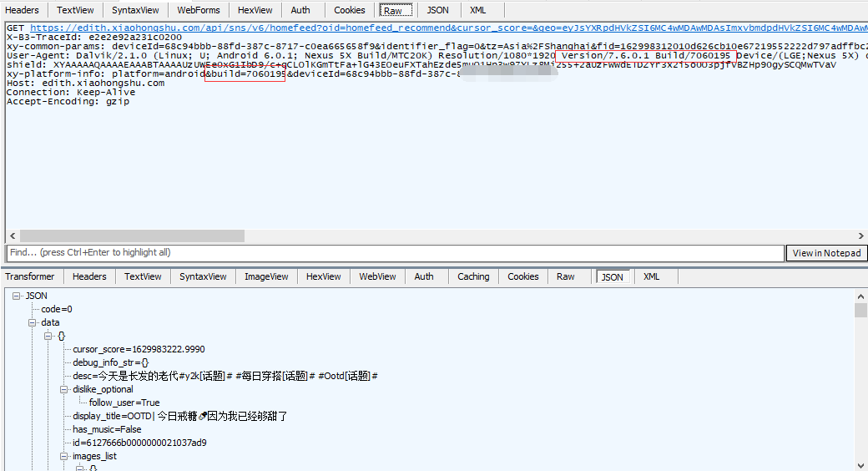The image size is (868, 471).
Task: Open response WebView tab
Action: 377,276
